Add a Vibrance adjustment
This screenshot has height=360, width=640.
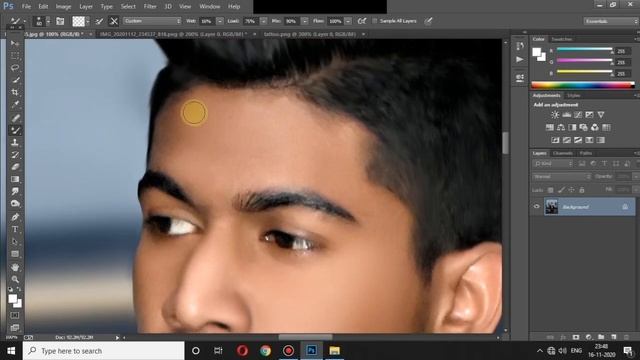(x=601, y=115)
